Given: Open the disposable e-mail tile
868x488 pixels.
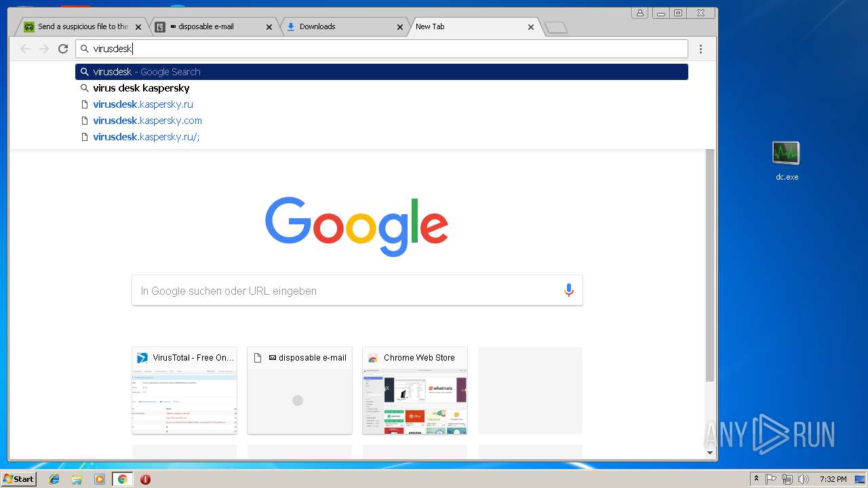Looking at the screenshot, I should pos(300,390).
